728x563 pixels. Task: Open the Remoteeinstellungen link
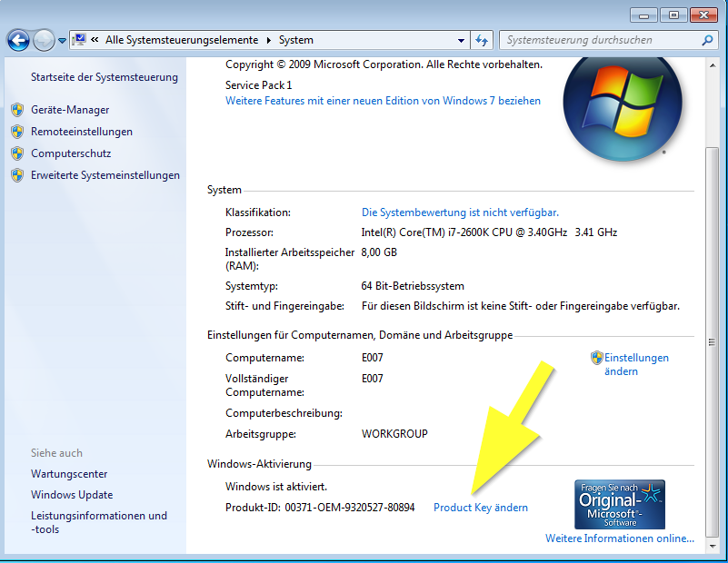click(82, 132)
